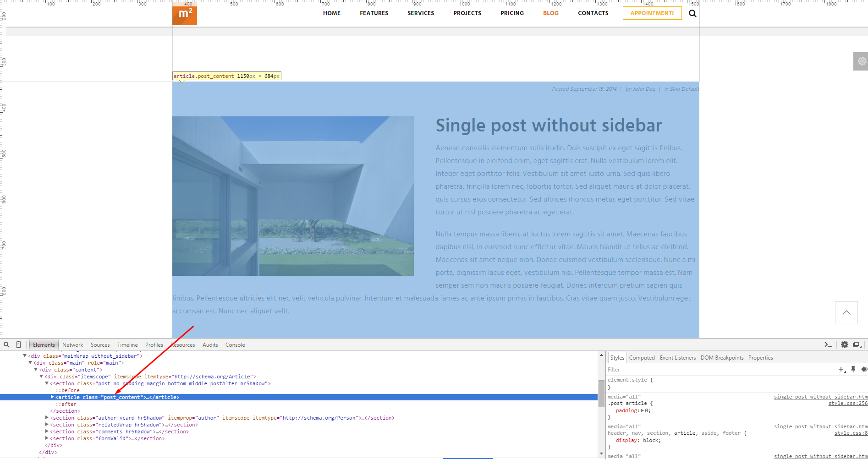Add new style rule plus icon
Screen dimensions: 868x459
841,370
